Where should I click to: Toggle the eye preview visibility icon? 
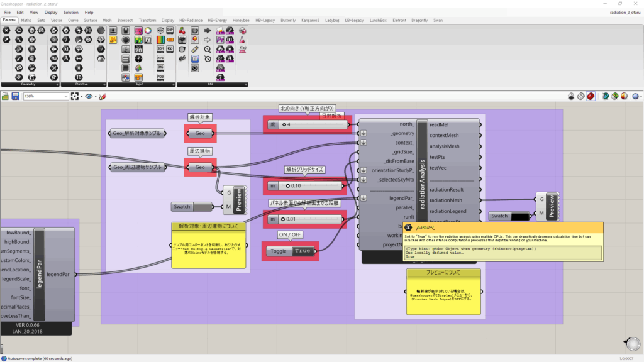click(90, 96)
